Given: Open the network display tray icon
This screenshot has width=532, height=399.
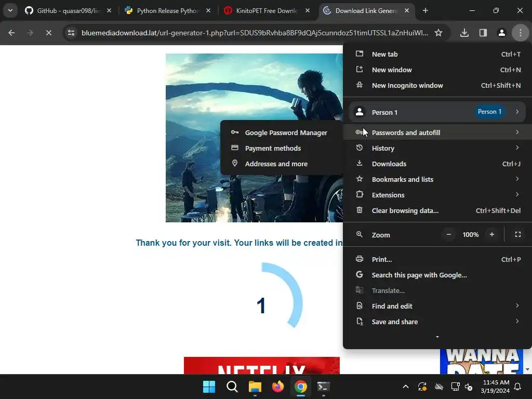Looking at the screenshot, I should tap(455, 387).
